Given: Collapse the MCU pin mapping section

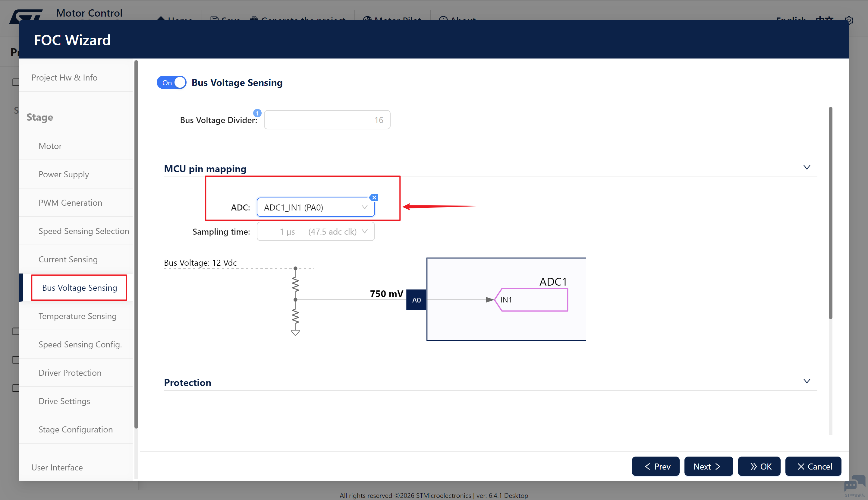Looking at the screenshot, I should tap(807, 168).
